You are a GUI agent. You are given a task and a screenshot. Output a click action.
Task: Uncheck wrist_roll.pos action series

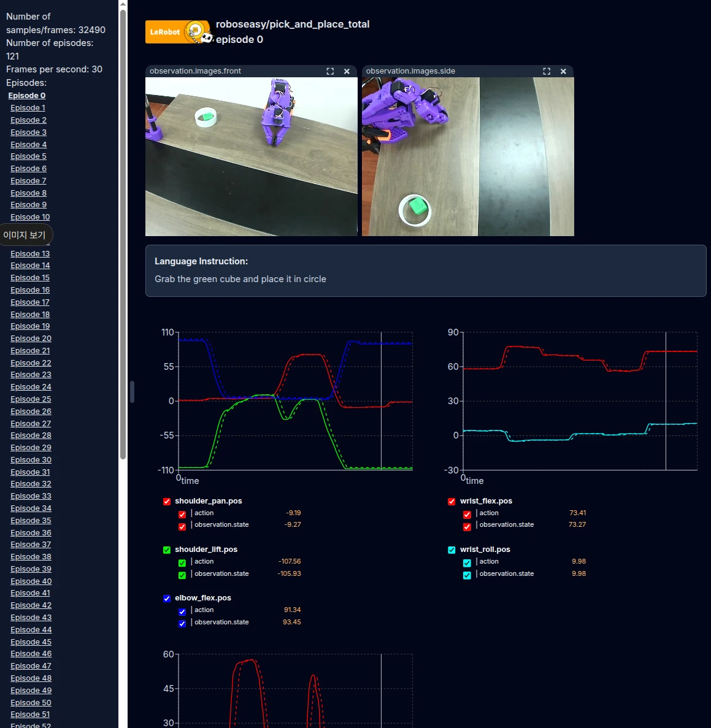(467, 563)
